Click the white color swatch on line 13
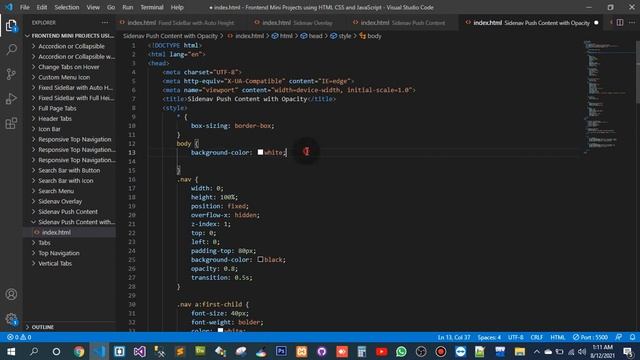Image resolution: width=640 pixels, height=360 pixels. click(260, 152)
